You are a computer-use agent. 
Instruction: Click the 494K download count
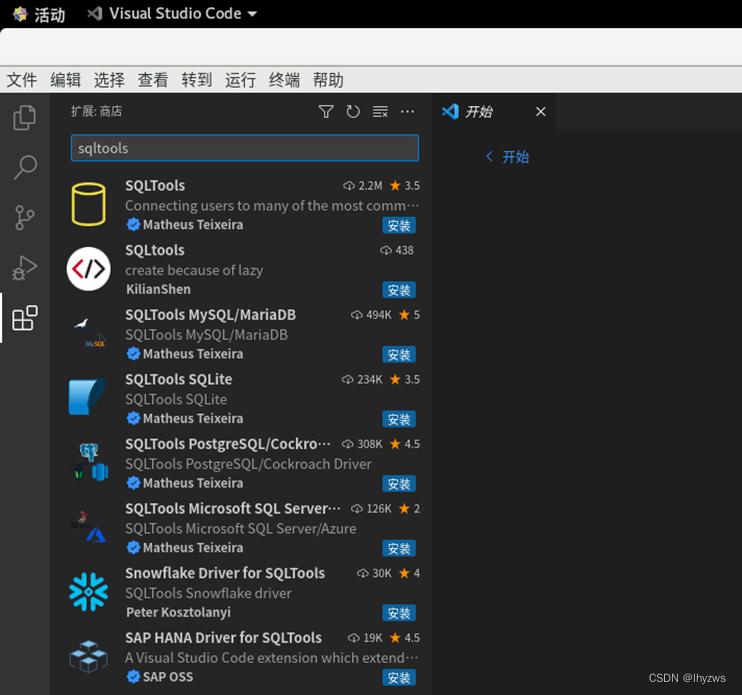coord(371,315)
